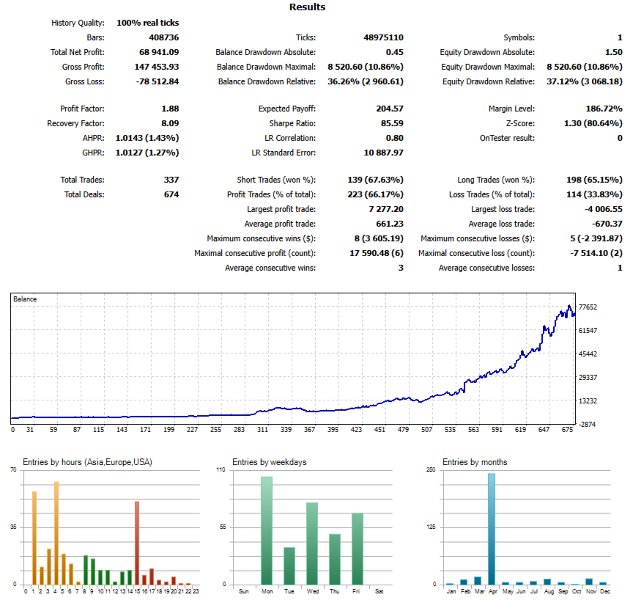The height and width of the screenshot is (600, 633).
Task: Select Balance Drawdown Relative value 36.26% (2 960.61)
Action: (365, 82)
